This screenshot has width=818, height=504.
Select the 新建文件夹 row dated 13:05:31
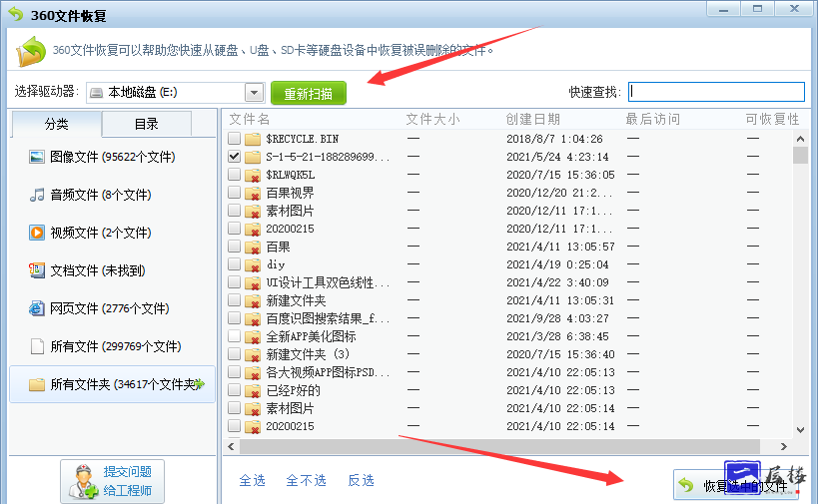point(508,300)
